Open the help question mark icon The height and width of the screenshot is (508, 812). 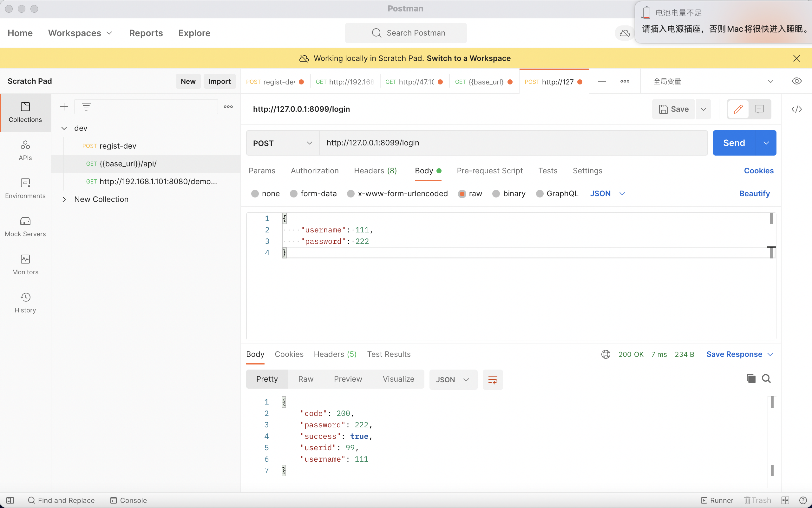[802, 500]
